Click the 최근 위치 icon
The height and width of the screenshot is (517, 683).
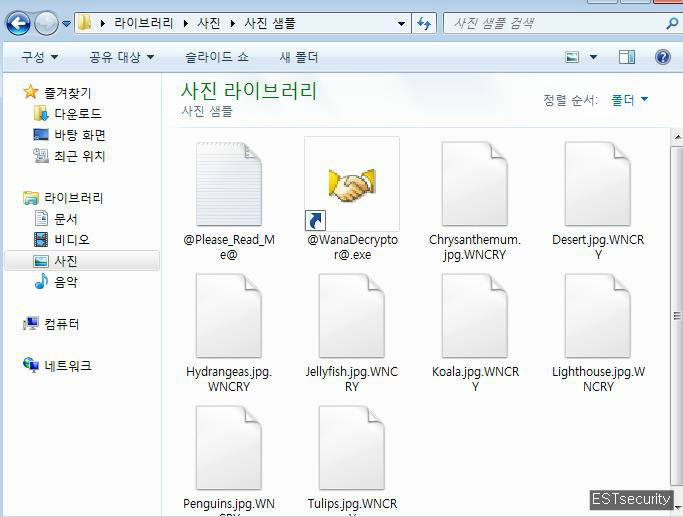click(x=41, y=155)
